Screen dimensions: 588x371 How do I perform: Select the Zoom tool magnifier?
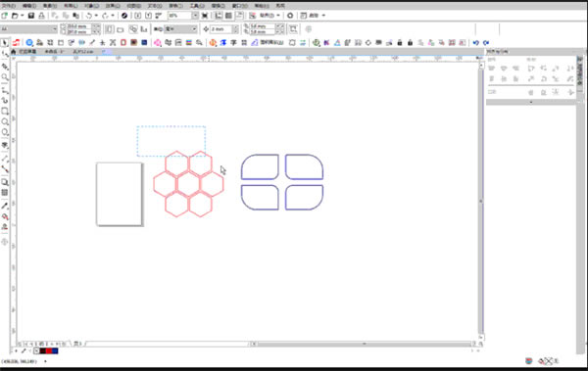point(5,77)
